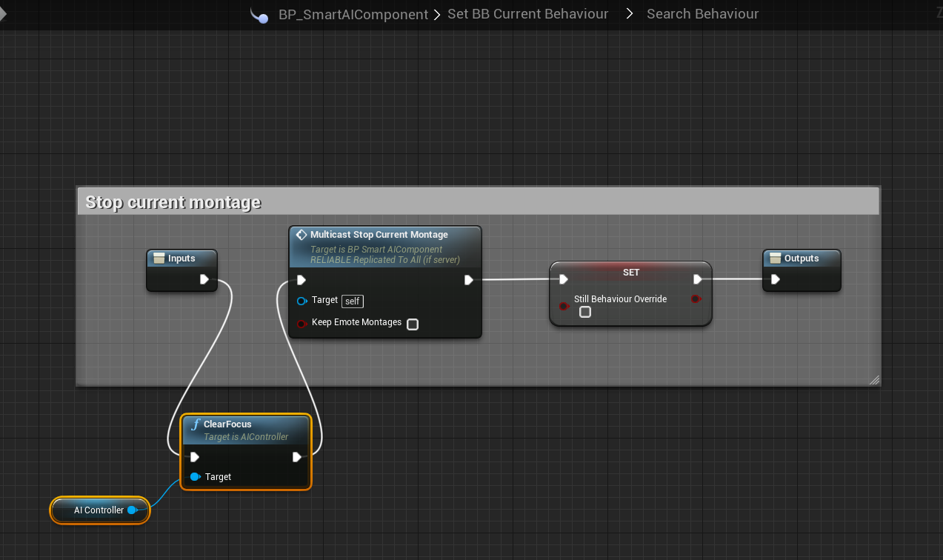Viewport: 943px width, 560px height.
Task: Click the AI Controller variable output pin
Action: (132, 510)
